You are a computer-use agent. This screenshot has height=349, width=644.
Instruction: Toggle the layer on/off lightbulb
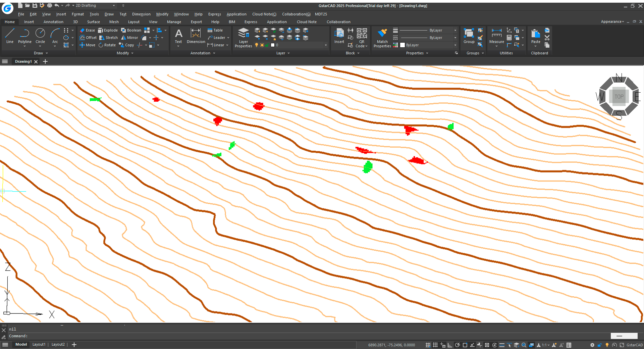257,45
